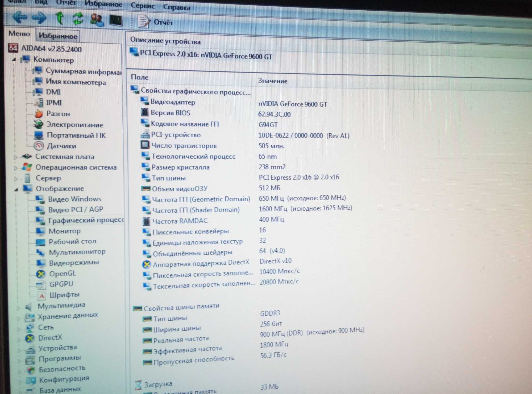532x394 pixels.
Task: Click the Монитор item icon
Action: (40, 231)
